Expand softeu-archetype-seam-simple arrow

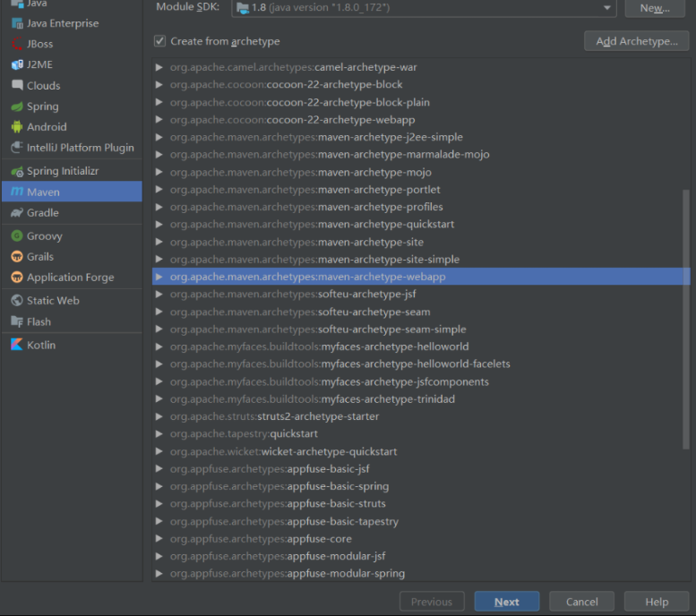click(x=159, y=329)
